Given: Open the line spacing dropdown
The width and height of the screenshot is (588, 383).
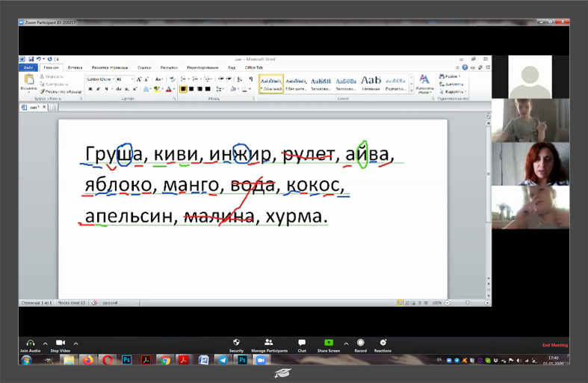Looking at the screenshot, I should [220, 89].
